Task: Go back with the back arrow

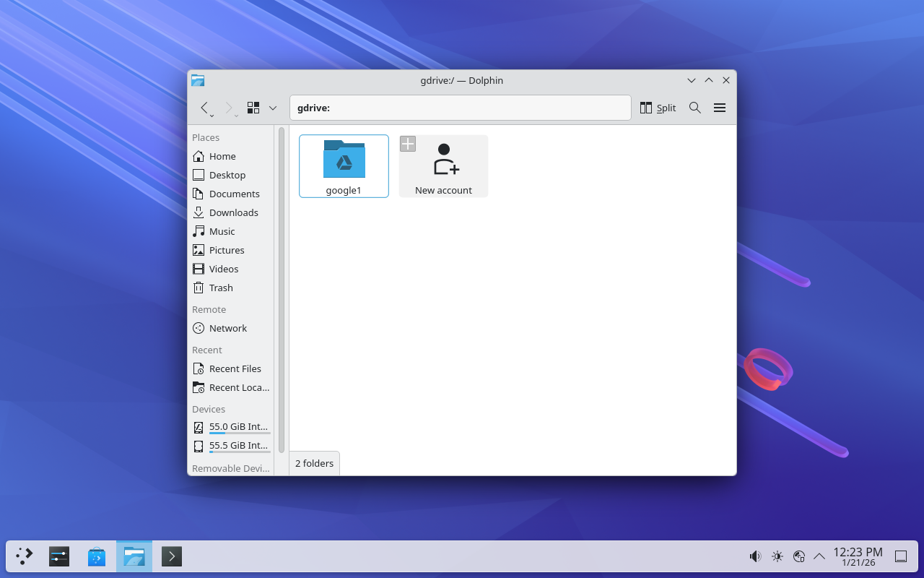Action: click(205, 108)
